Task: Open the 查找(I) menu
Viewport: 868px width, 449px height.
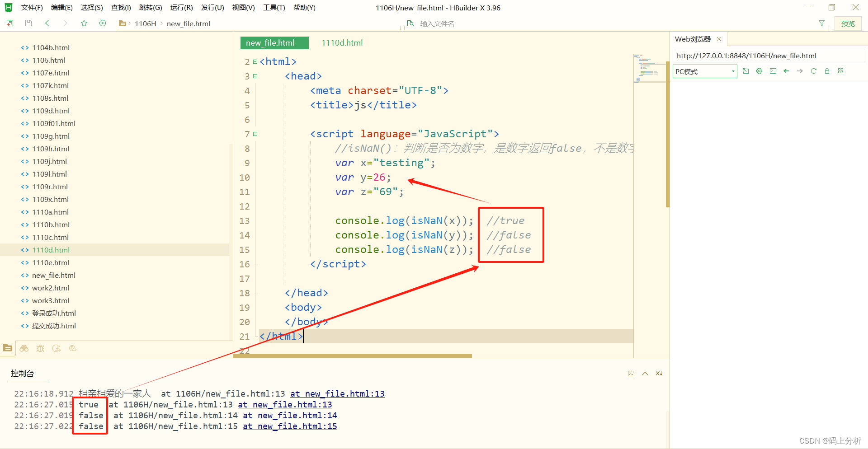Action: coord(121,8)
